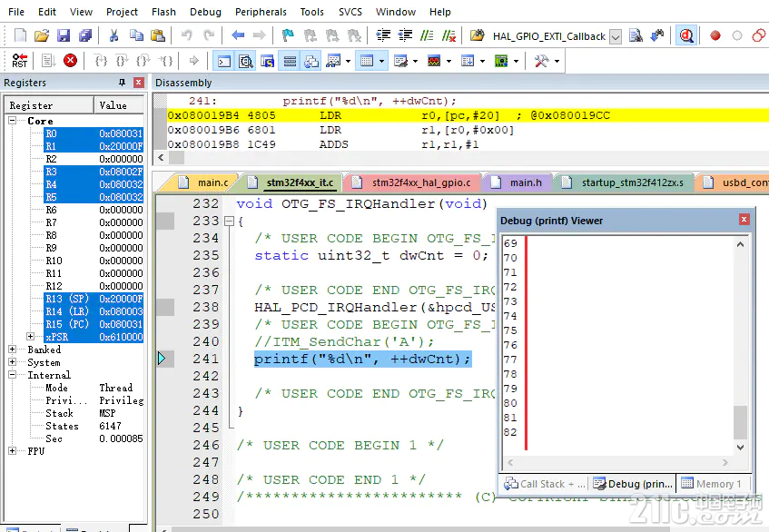
Task: Step out of the current function
Action: 143,61
